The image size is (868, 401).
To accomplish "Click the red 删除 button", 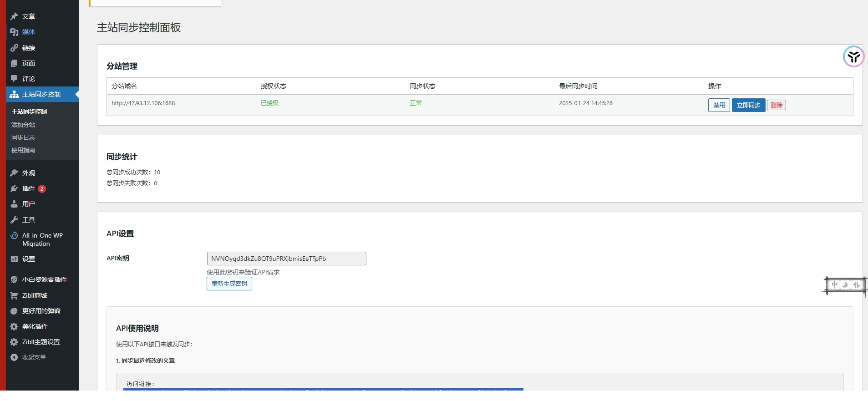I will [777, 105].
